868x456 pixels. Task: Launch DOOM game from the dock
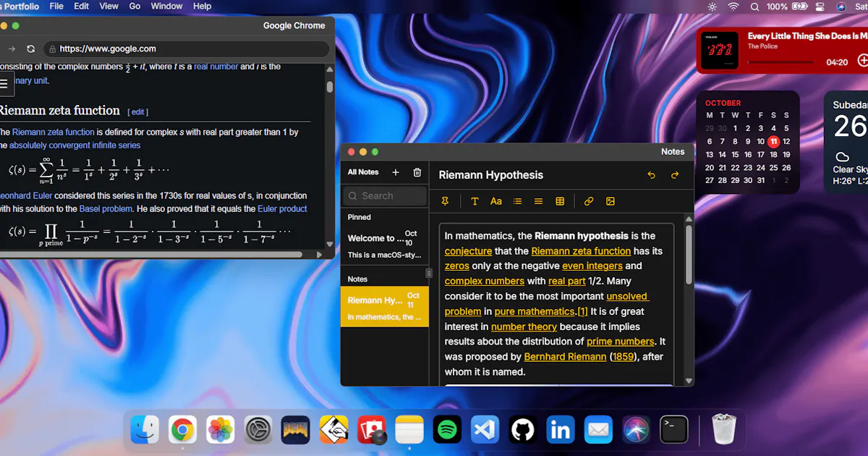pos(295,430)
